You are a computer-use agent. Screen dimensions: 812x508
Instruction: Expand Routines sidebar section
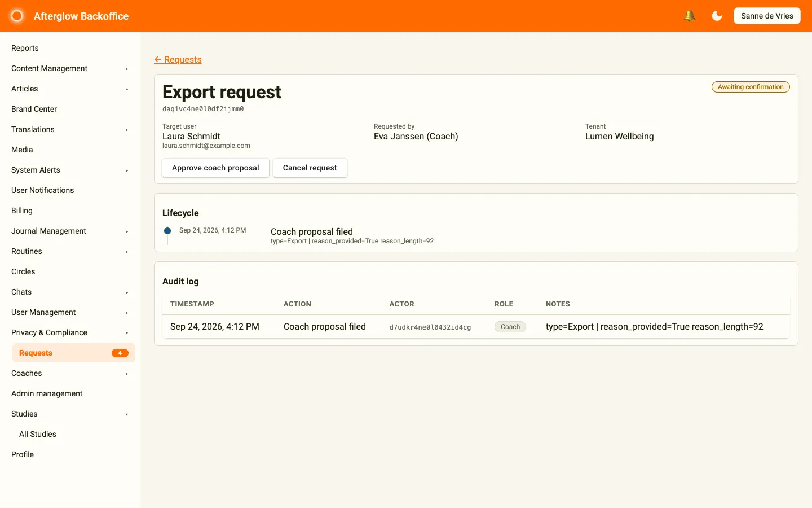coord(70,251)
